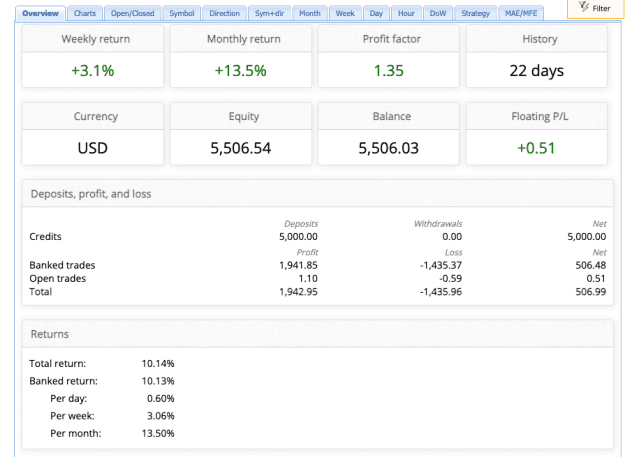
Task: Switch to the Overview tab
Action: coord(40,14)
